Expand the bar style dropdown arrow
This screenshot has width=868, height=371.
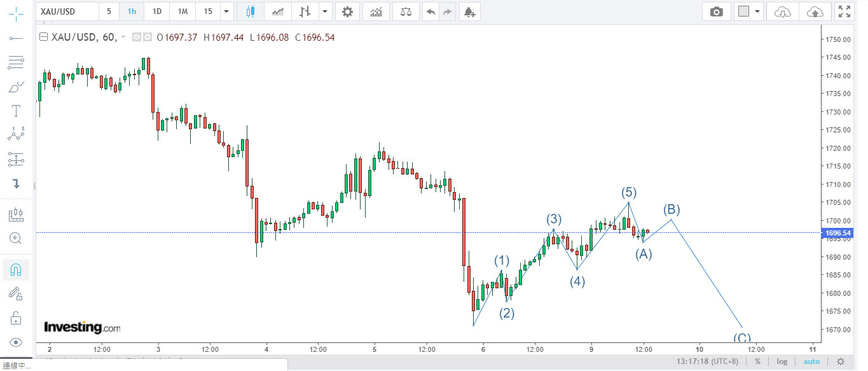[x=326, y=11]
